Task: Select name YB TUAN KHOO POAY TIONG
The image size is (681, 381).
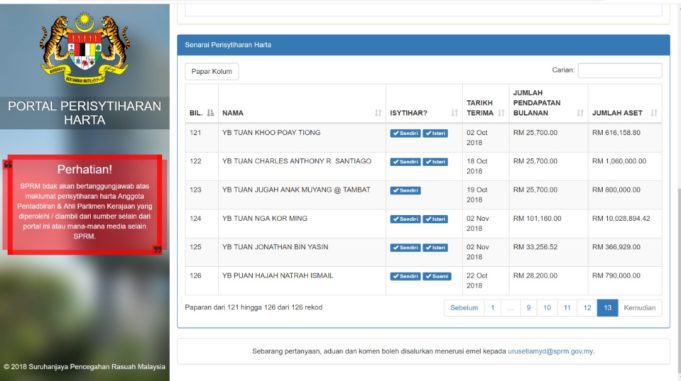Action: [x=271, y=133]
